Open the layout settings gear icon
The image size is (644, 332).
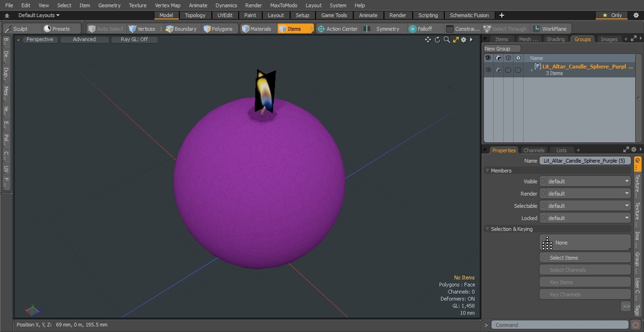pyautogui.click(x=636, y=15)
